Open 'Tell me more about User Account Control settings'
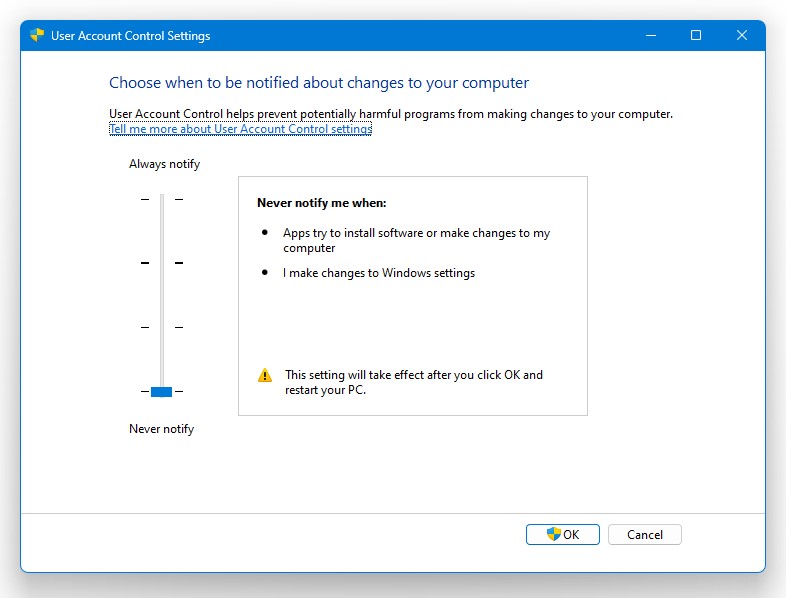Screen dimensions: 786x598 240,129
